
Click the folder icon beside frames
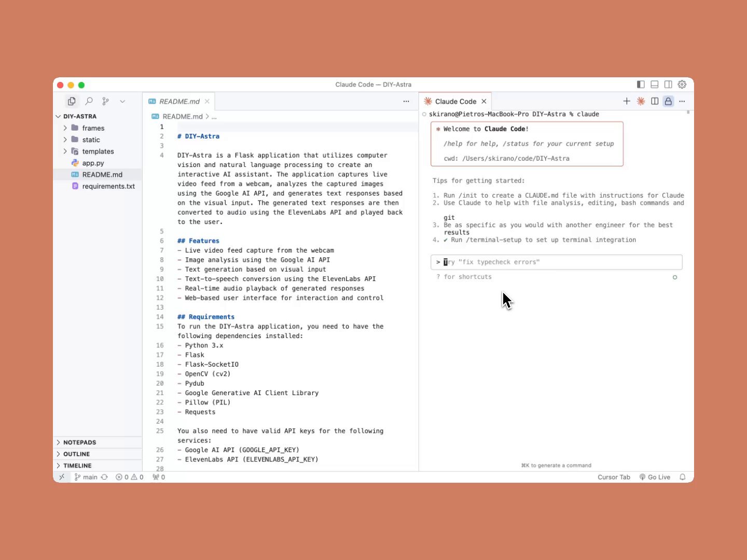tap(75, 128)
